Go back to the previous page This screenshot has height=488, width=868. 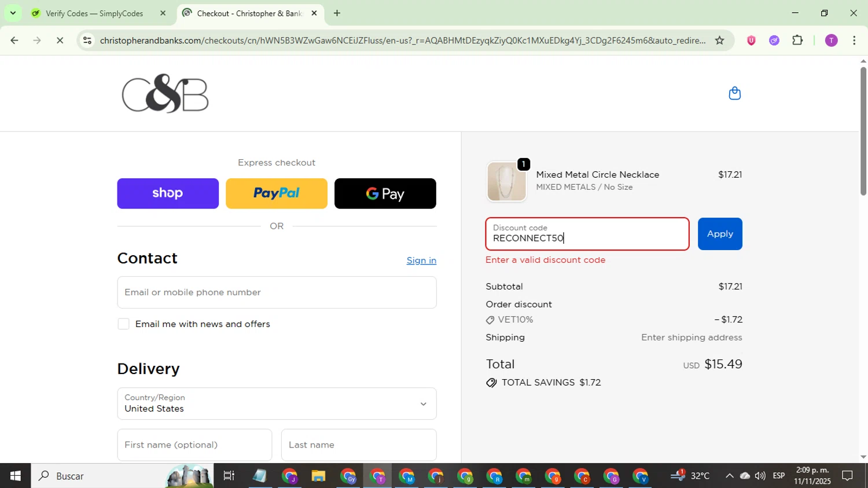point(14,41)
